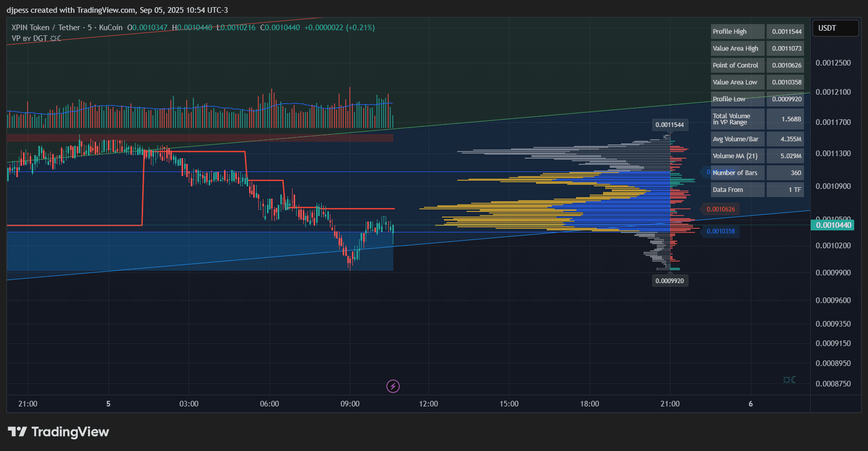868x451 pixels.
Task: Click 0.0009350 on the price axis
Action: click(833, 324)
